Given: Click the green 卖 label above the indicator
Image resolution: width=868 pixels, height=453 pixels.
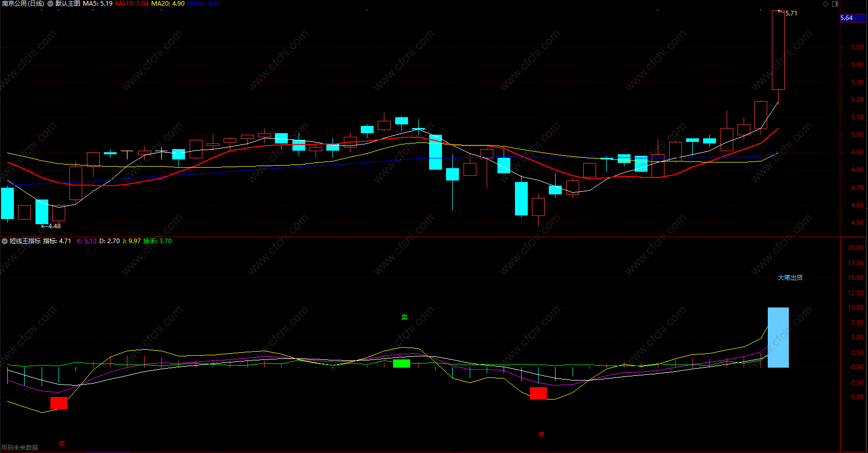Looking at the screenshot, I should pyautogui.click(x=404, y=317).
